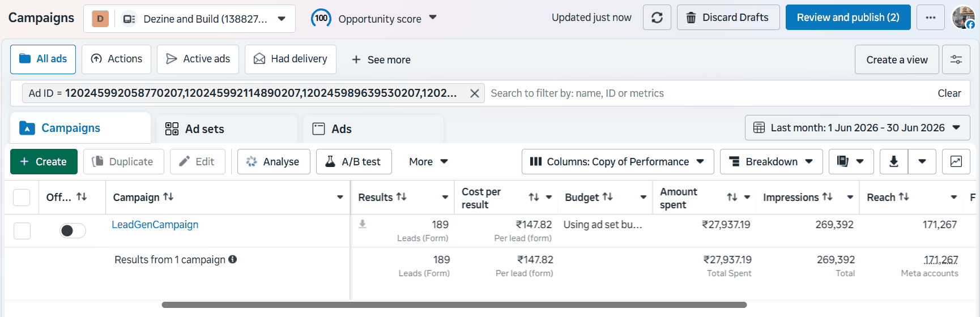Open the LeadGenCampaign link
Viewport: 980px width, 317px height.
[155, 225]
